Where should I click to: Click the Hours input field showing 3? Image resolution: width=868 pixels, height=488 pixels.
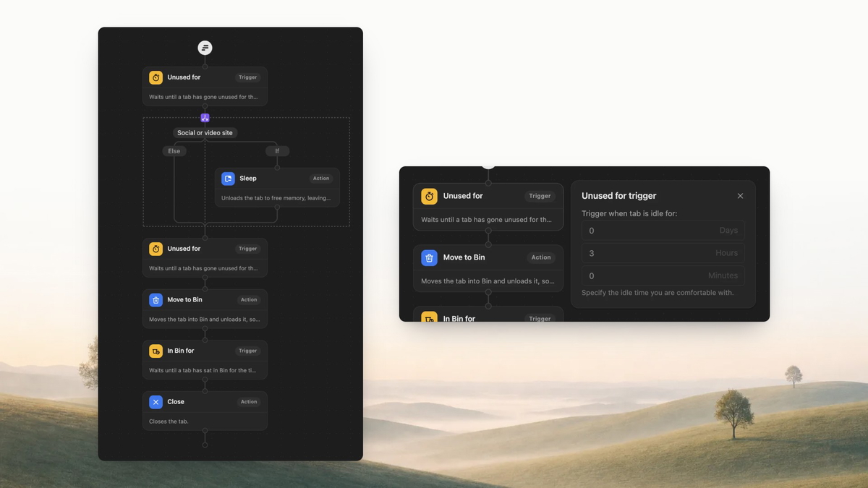click(663, 253)
